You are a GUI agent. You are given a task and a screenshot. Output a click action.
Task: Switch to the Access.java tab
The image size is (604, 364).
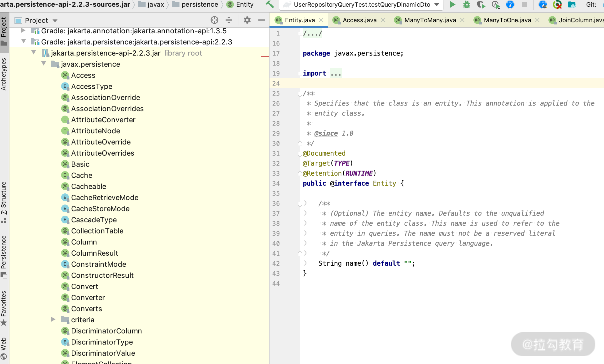(359, 20)
